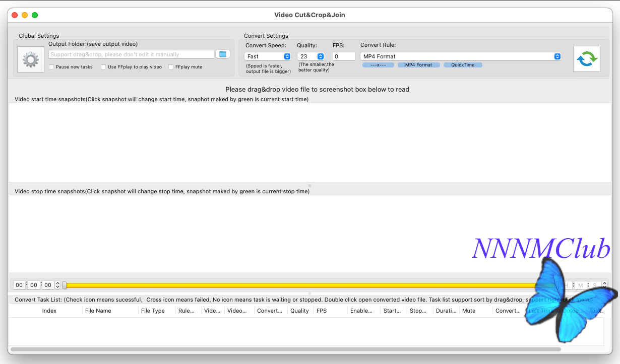Enable the Pause new tasks checkbox
620x364 pixels.
(52, 67)
